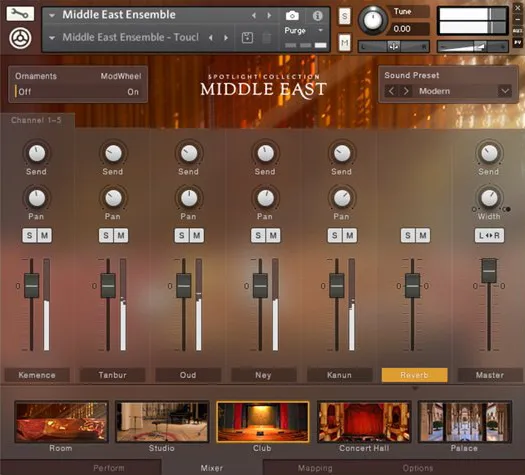Screen dimensions: 525x475
Task: Choose the Palace reverb thumbnail
Action: tap(465, 422)
